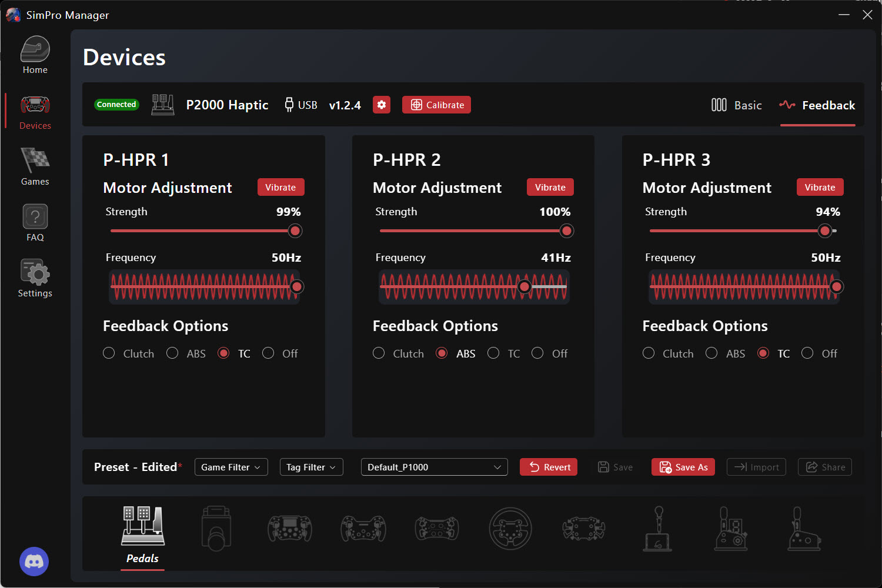Turn Off feedback for P-HPR 2
The height and width of the screenshot is (588, 882).
point(537,353)
